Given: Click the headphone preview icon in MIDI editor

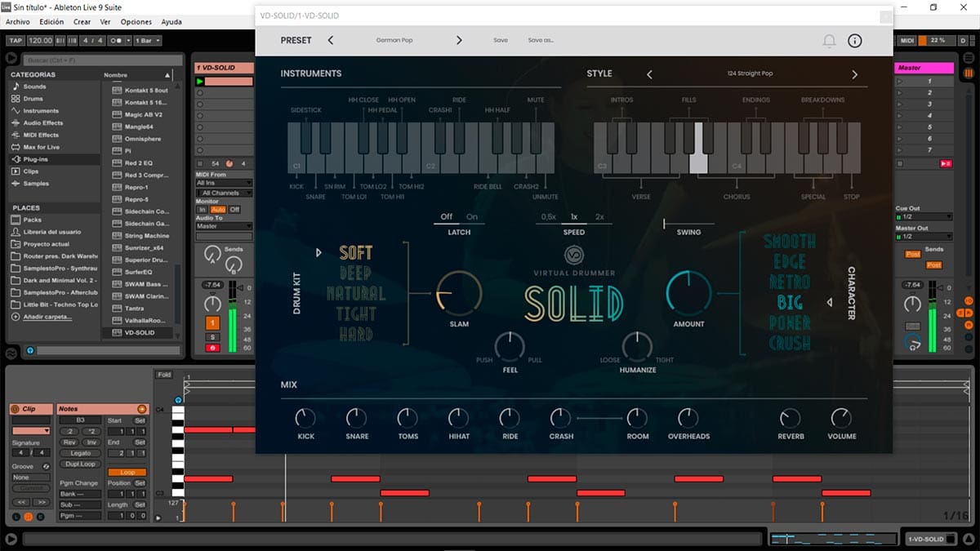Looking at the screenshot, I should 179,400.
